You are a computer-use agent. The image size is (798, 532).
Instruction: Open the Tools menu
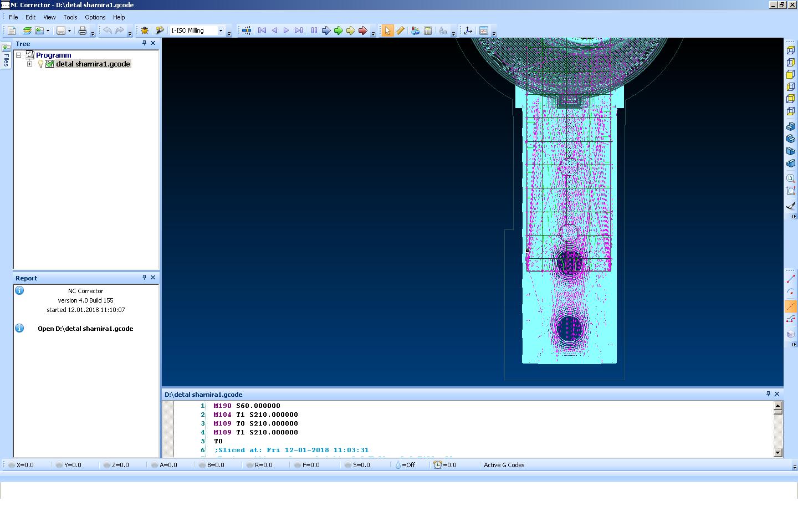(70, 17)
